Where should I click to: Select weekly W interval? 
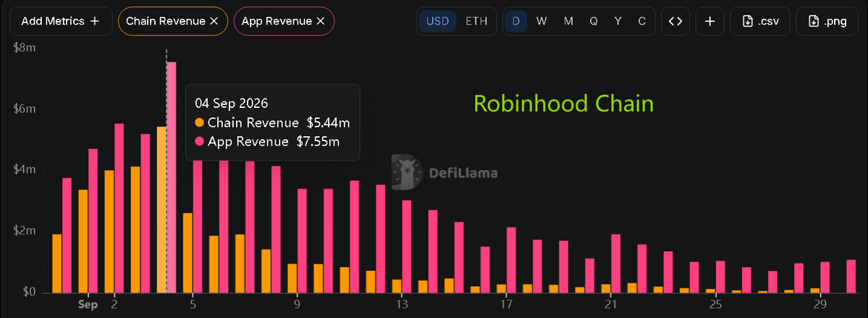pos(542,21)
